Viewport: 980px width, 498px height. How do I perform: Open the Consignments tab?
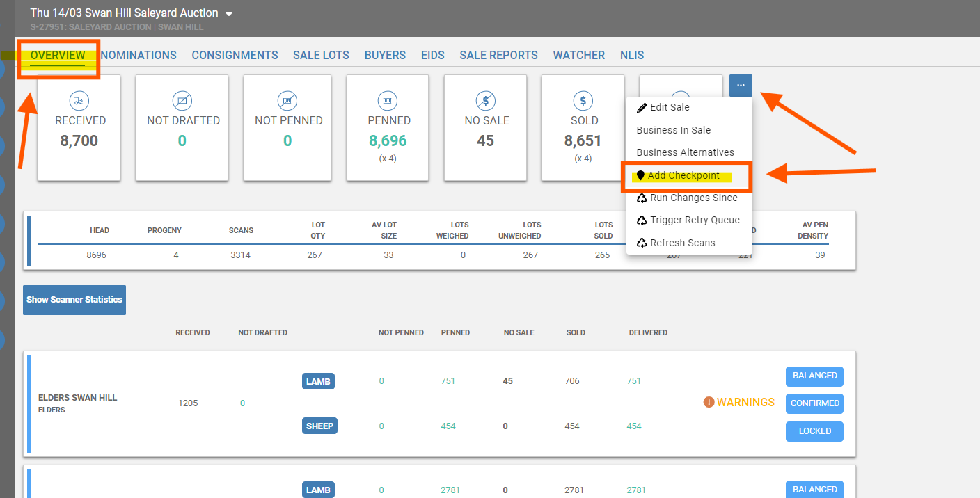(235, 55)
